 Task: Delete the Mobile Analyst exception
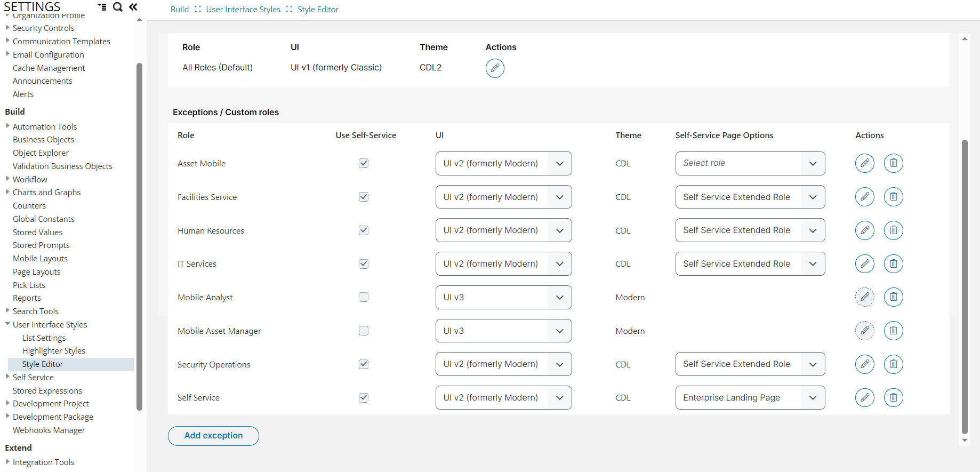click(893, 297)
